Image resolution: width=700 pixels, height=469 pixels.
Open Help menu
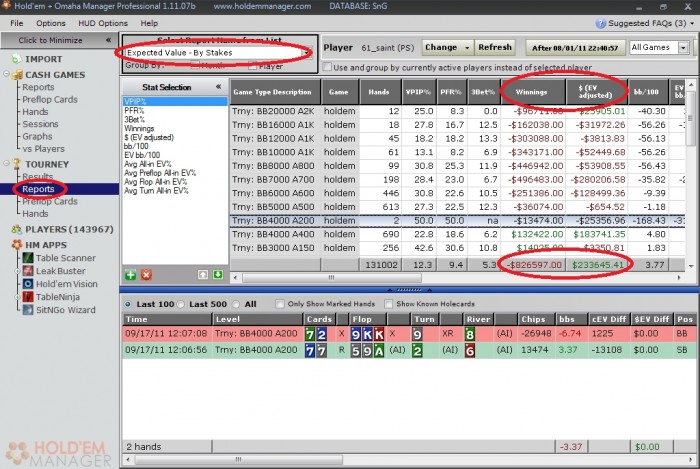149,23
